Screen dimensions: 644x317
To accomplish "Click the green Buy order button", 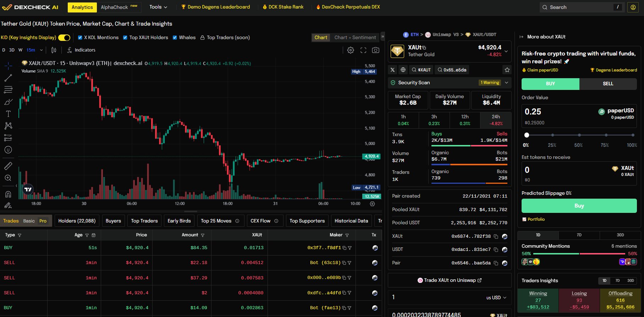I will (579, 206).
